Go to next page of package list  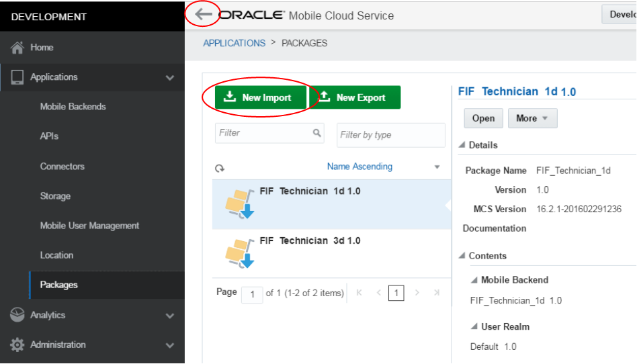pos(417,293)
